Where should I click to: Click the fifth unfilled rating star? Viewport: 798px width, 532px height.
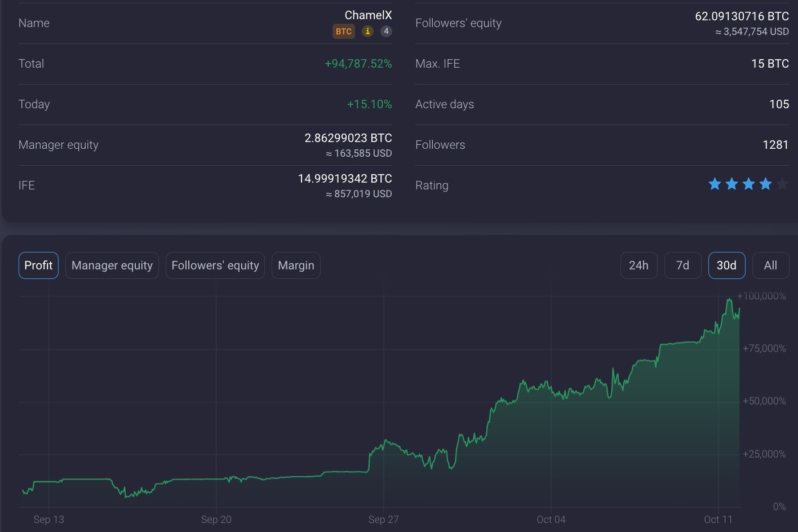coord(782,184)
